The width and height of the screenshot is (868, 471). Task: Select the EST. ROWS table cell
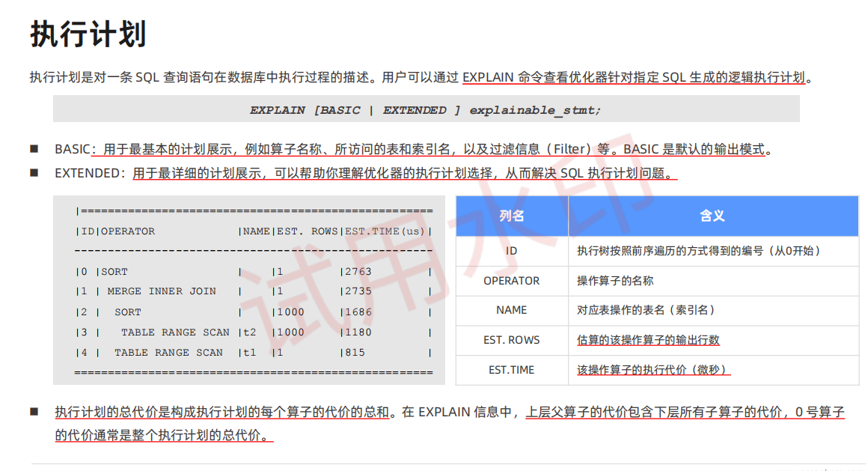click(512, 340)
